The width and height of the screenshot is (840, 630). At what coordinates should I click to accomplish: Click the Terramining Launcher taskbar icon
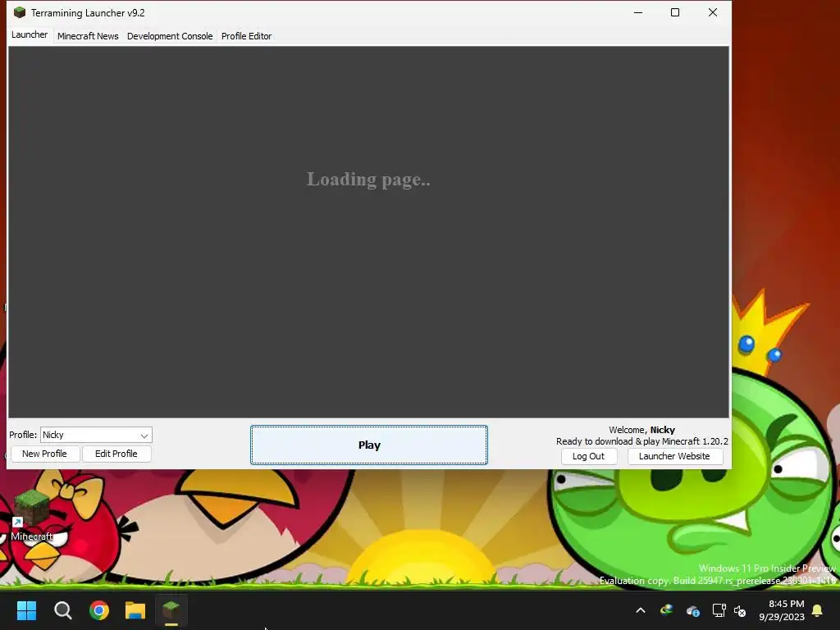click(171, 610)
